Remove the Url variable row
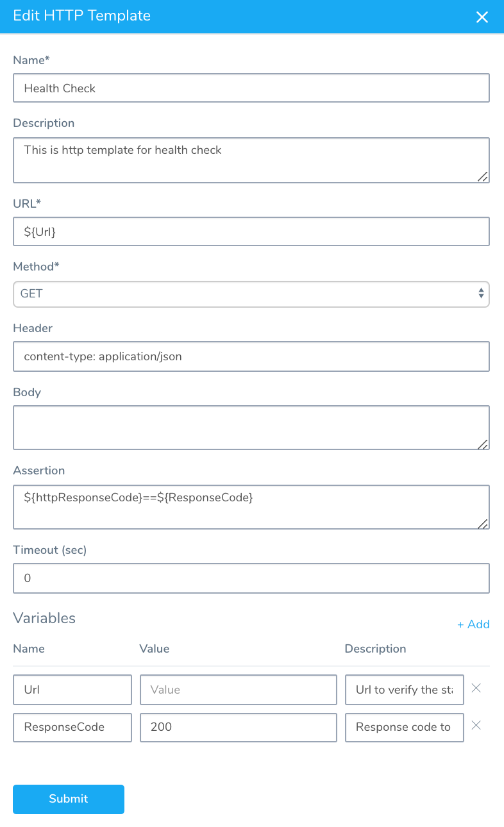504x827 pixels. coord(476,689)
